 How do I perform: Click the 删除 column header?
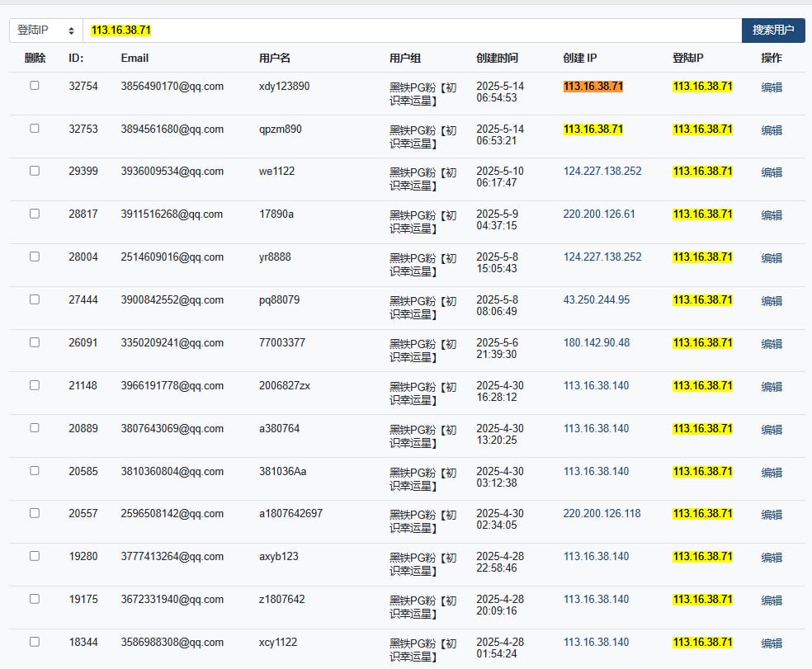point(35,58)
